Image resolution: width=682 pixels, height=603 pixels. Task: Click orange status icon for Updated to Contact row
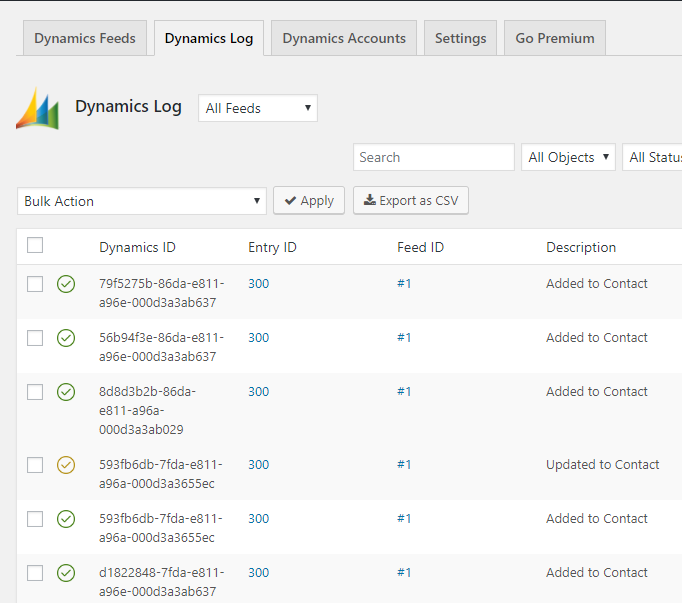click(x=66, y=465)
